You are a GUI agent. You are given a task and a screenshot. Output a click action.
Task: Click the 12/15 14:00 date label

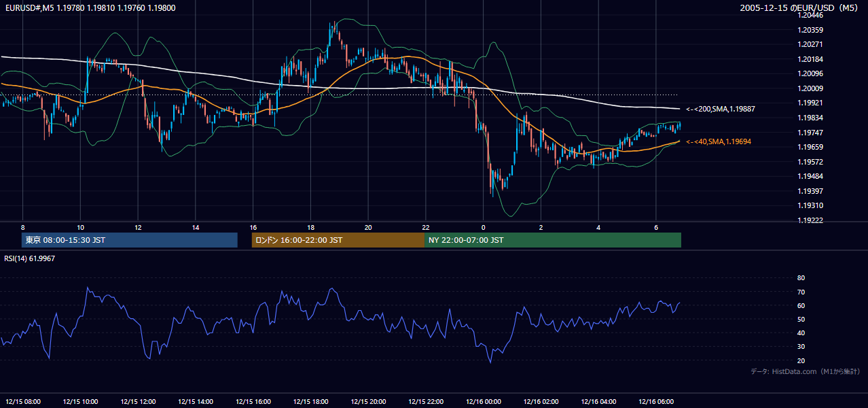click(x=196, y=401)
